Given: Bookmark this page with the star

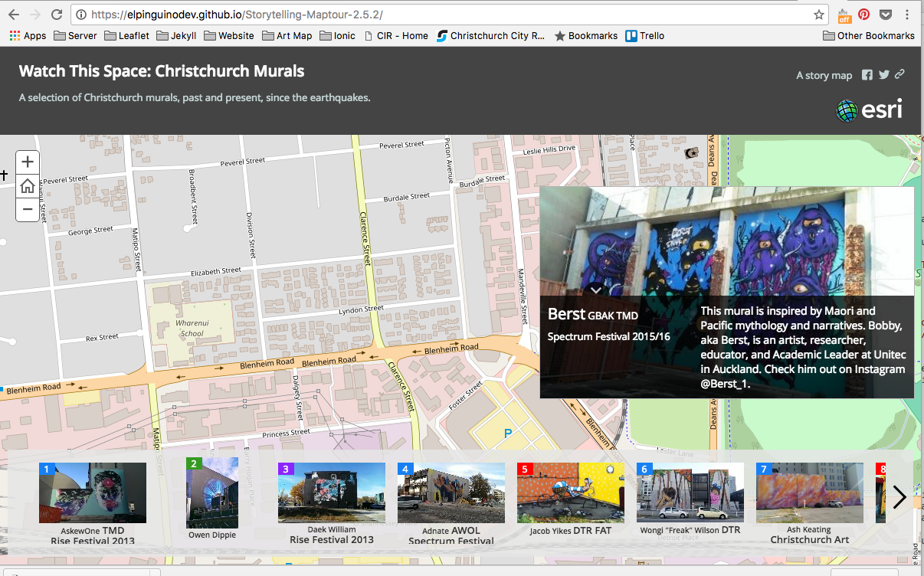Looking at the screenshot, I should (x=819, y=15).
